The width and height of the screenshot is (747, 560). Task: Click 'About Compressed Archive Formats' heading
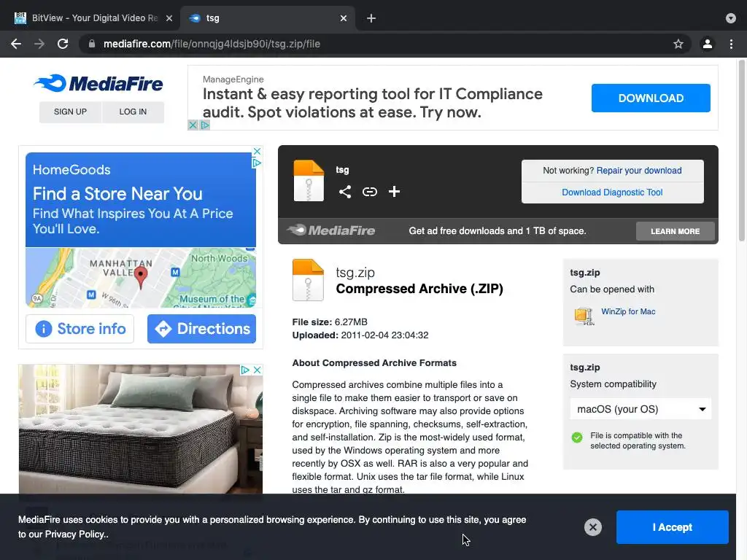[x=374, y=363]
